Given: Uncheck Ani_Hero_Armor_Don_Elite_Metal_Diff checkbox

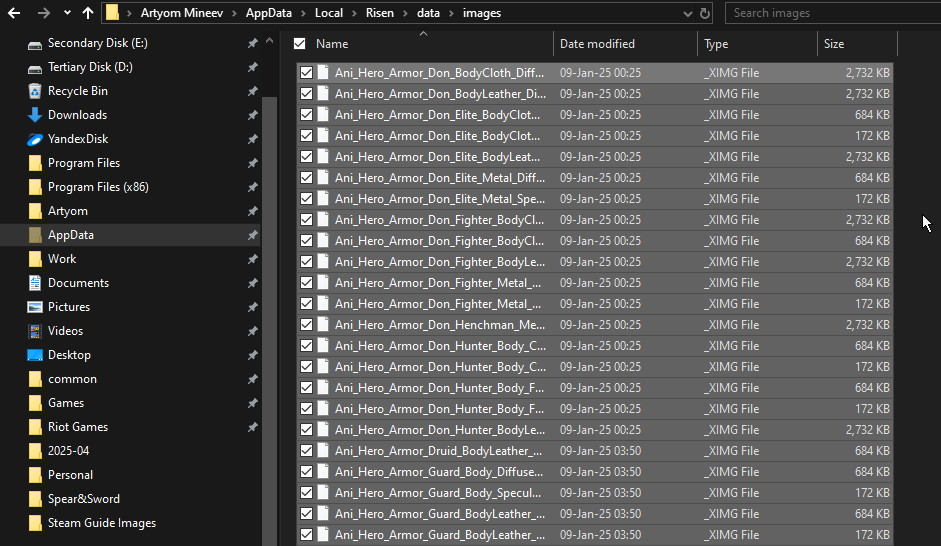Looking at the screenshot, I should pos(307,178).
